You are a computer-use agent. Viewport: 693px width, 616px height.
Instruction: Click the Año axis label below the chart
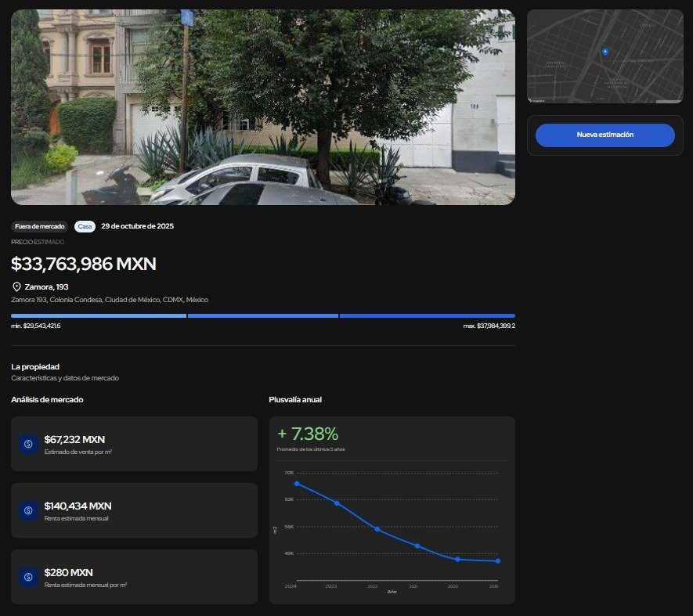(x=392, y=592)
